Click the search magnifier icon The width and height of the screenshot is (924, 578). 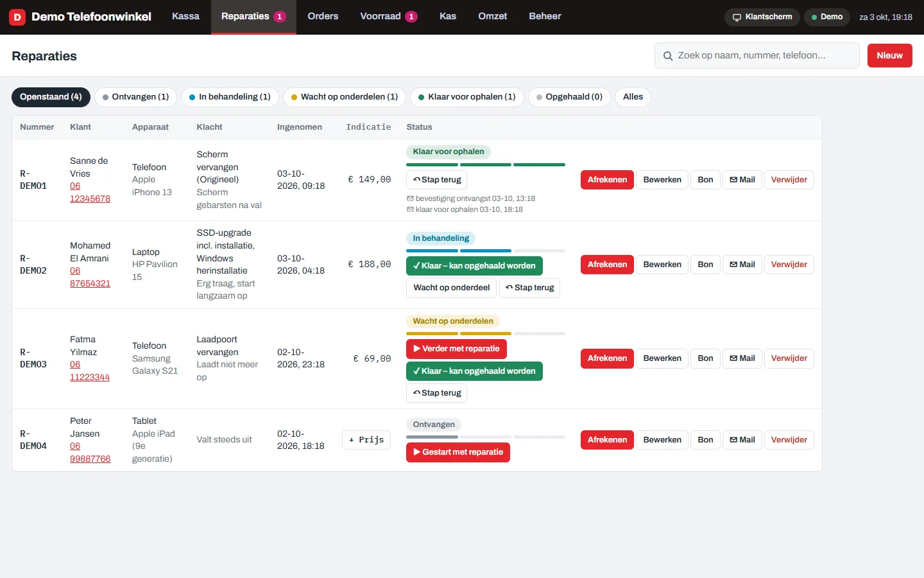click(668, 56)
